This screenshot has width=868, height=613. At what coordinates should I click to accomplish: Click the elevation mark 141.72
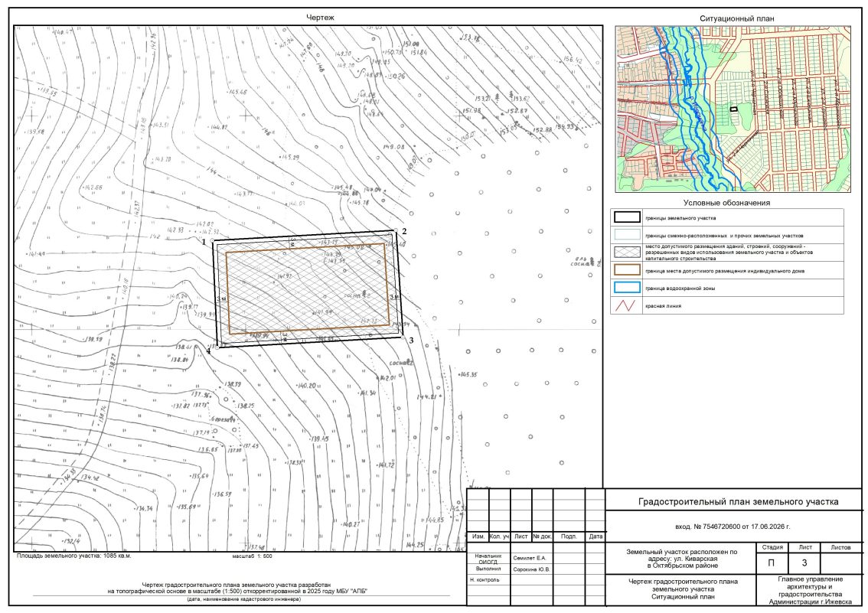pos(385,465)
